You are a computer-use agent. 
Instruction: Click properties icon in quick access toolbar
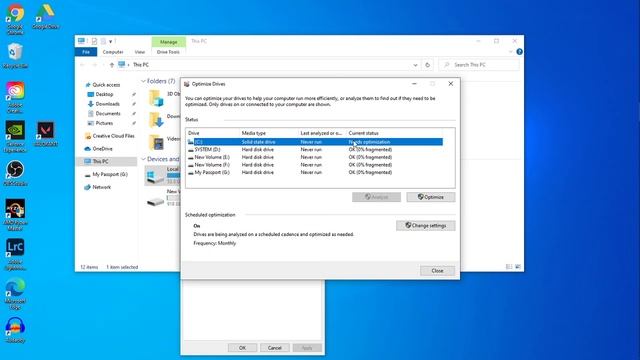coord(94,41)
